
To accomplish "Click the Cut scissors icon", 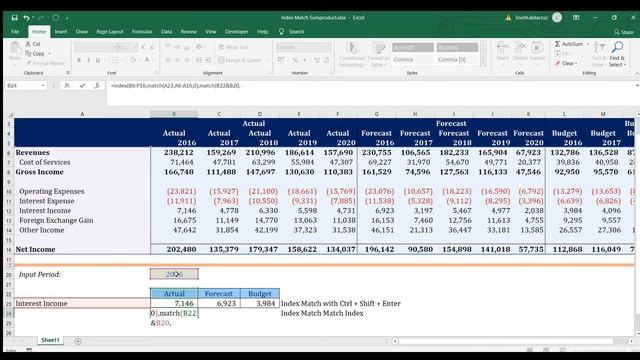I will (28, 44).
